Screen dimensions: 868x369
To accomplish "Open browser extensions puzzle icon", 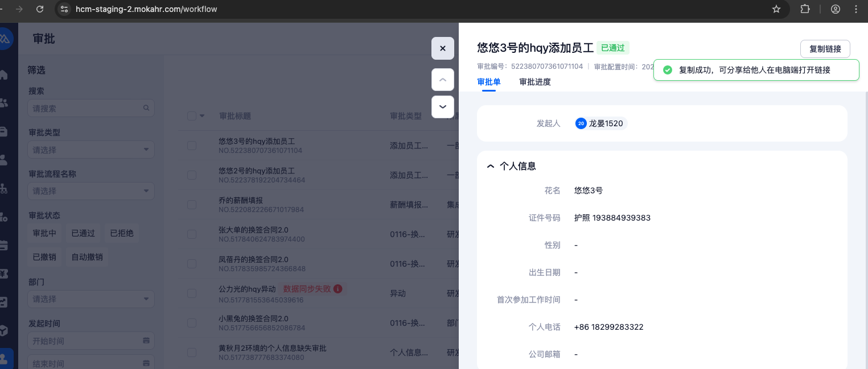I will tap(805, 9).
